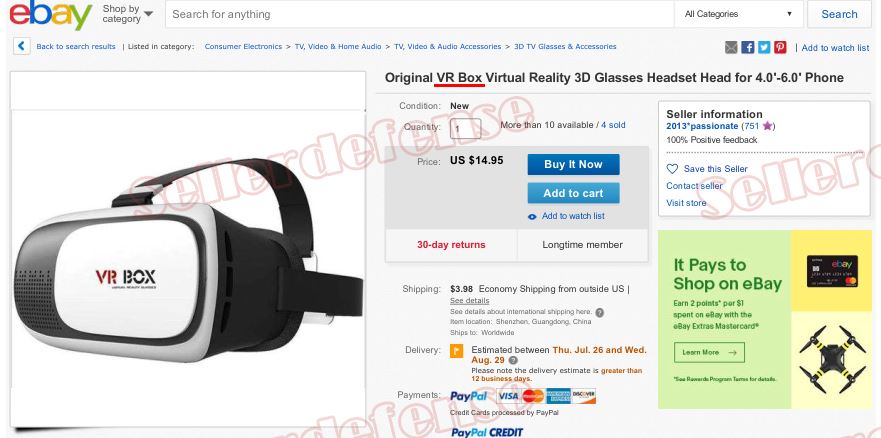Click the delivery estimate help icon
881x438 pixels.
click(513, 361)
